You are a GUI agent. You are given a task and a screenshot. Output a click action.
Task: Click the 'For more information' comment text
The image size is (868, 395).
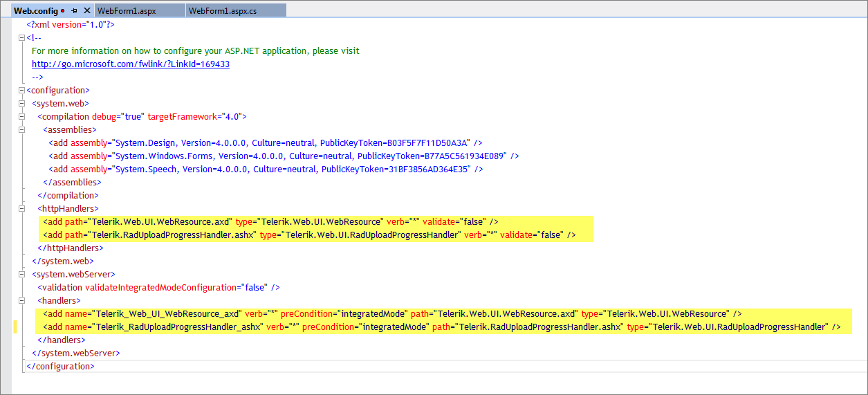(196, 50)
